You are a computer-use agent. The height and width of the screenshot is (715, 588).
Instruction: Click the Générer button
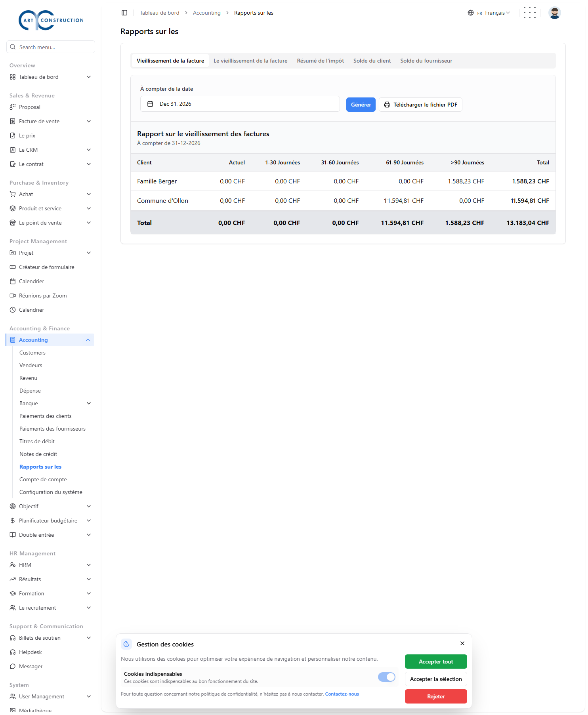pos(361,105)
